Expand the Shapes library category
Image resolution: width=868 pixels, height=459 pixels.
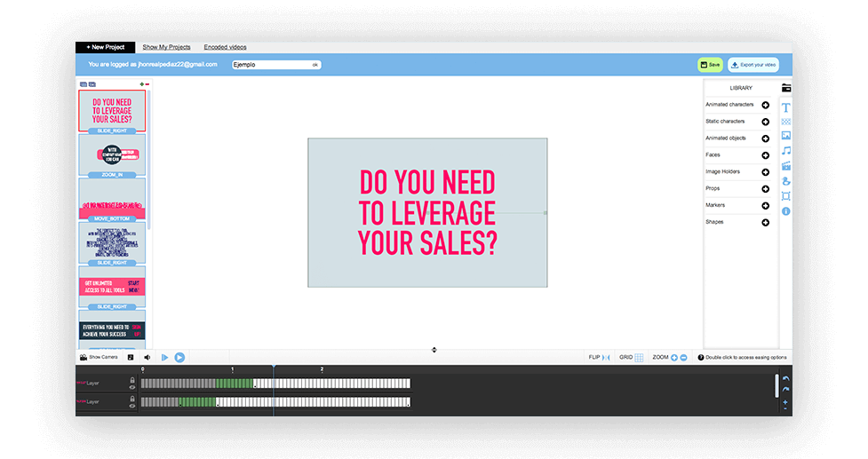765,222
